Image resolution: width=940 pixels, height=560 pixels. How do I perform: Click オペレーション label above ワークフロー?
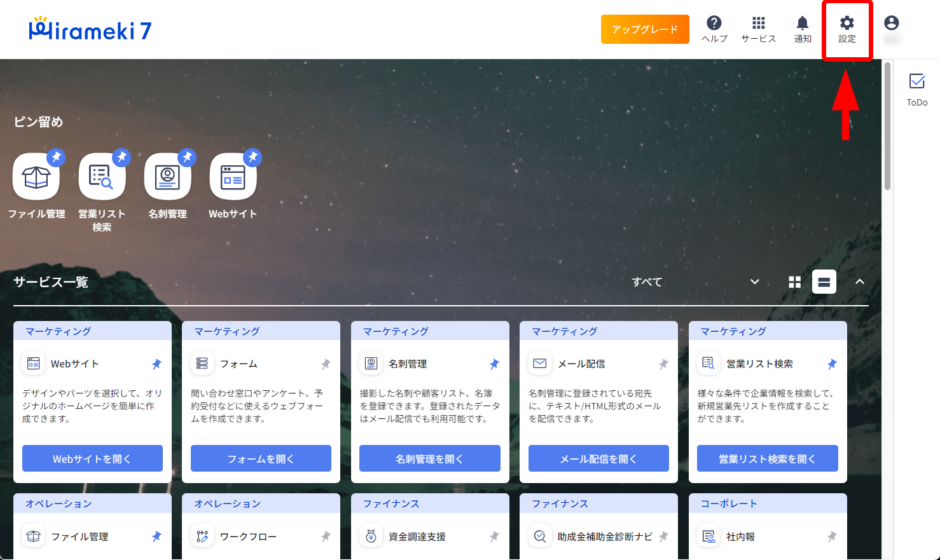(227, 503)
